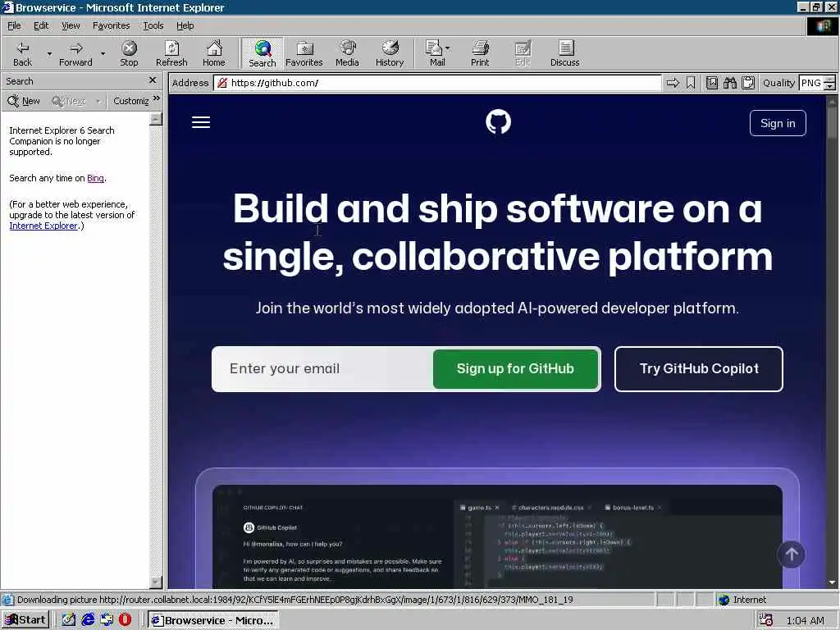840x630 pixels.
Task: Follow the Bing link in the Search pane
Action: click(95, 178)
